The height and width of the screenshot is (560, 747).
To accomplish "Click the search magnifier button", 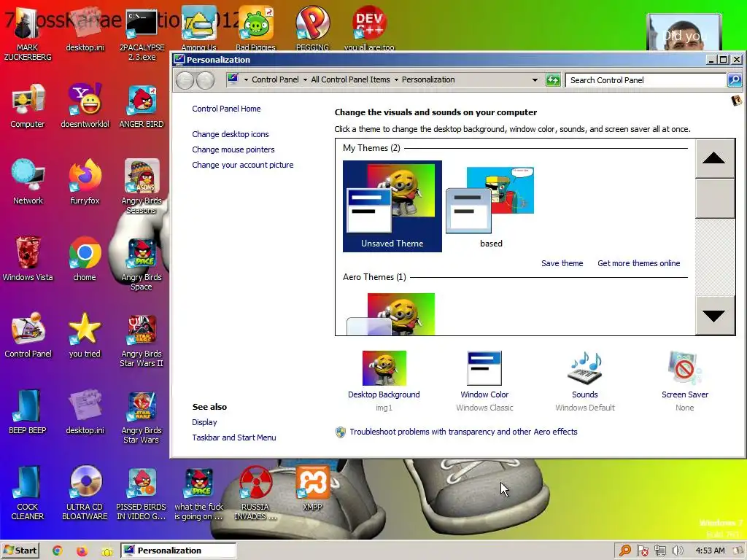I will (x=734, y=80).
